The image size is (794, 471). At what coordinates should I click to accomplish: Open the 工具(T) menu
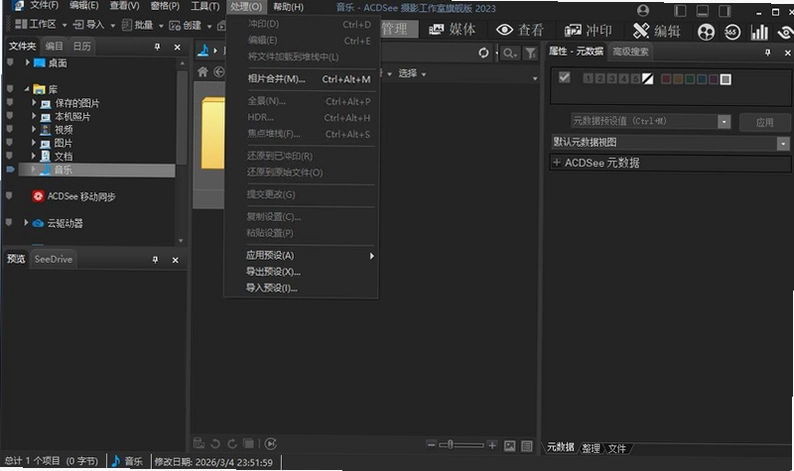[x=205, y=7]
